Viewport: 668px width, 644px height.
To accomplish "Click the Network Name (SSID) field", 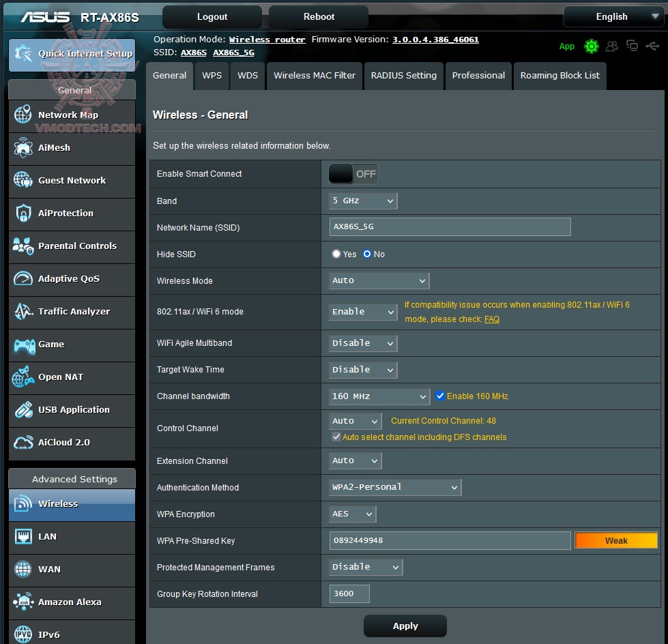I will [x=450, y=226].
